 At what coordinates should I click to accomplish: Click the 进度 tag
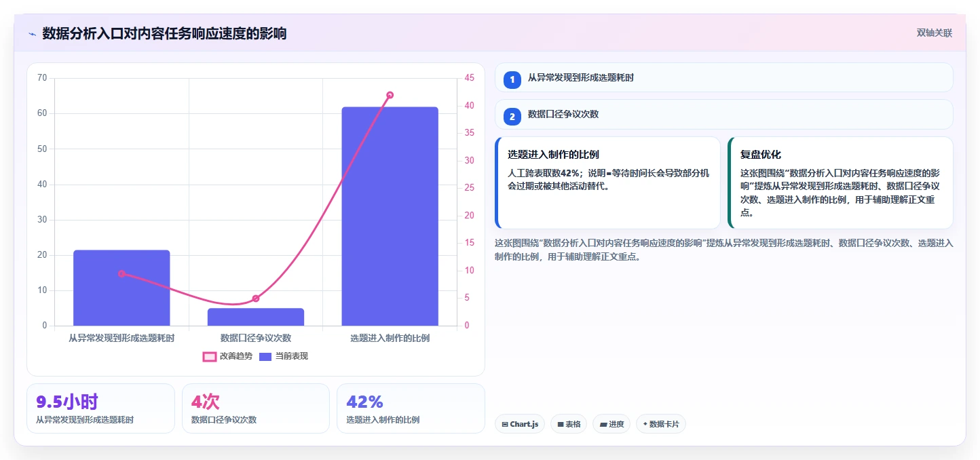coord(611,424)
